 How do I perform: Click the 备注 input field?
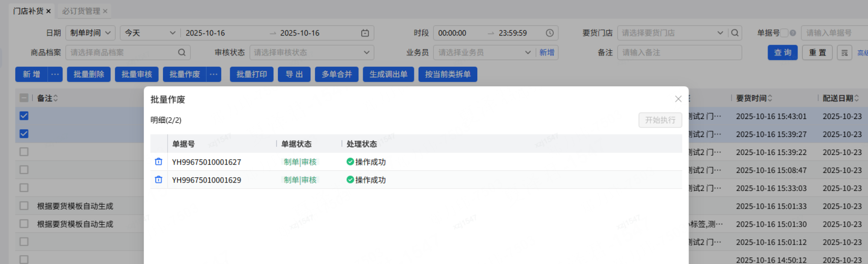pyautogui.click(x=680, y=53)
